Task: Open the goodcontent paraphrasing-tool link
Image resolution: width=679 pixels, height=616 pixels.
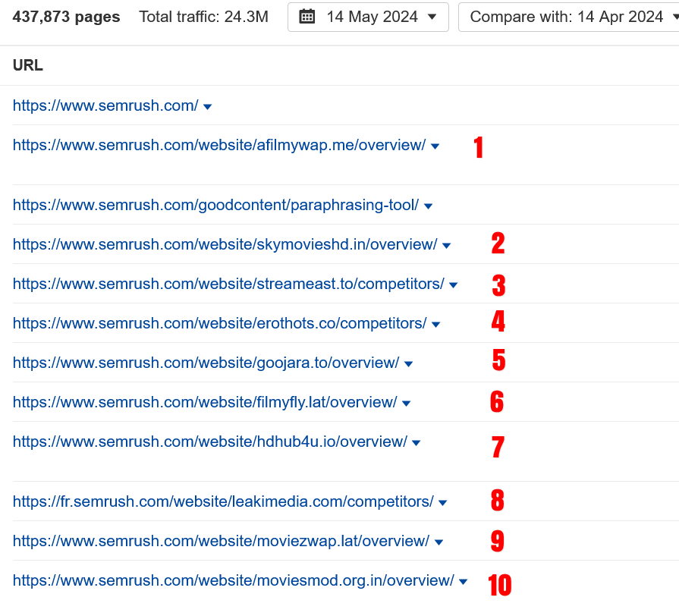Action: pyautogui.click(x=215, y=205)
